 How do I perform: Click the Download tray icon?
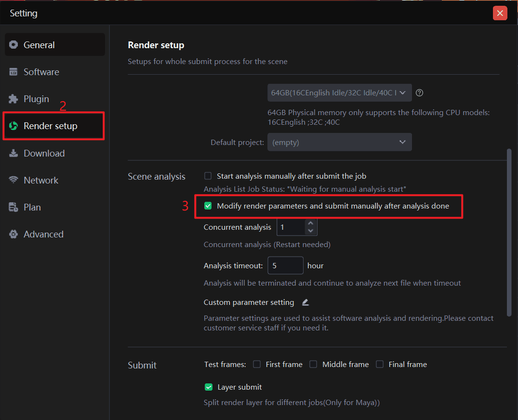pyautogui.click(x=13, y=153)
